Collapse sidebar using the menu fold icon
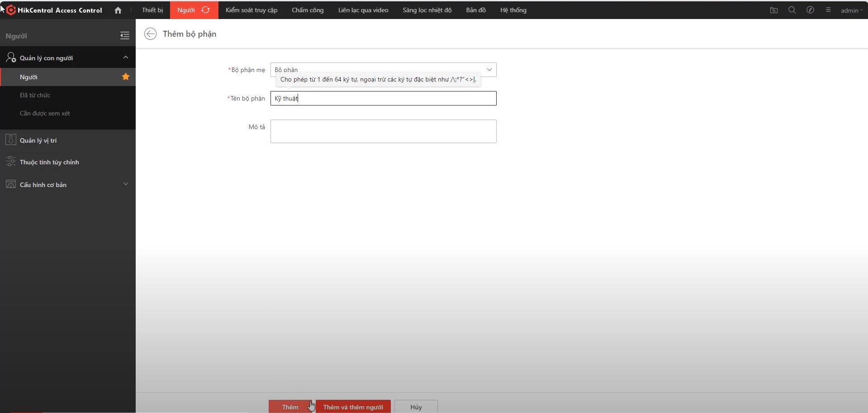Screen dimensions: 868x413 tap(125, 36)
